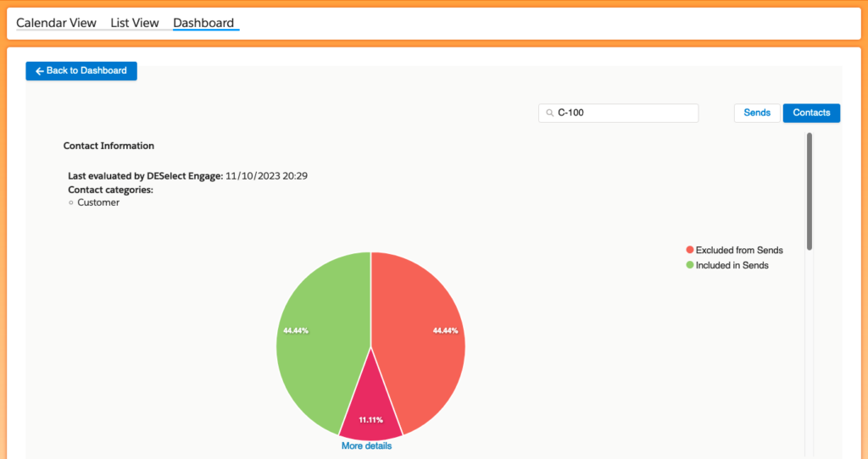Click the left arrow icon on Back button
The width and height of the screenshot is (868, 459).
tap(39, 71)
